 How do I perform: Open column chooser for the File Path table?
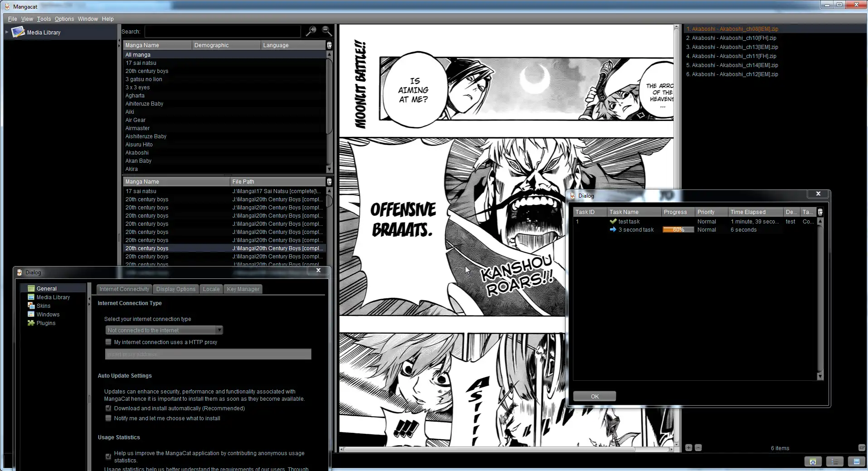pos(330,181)
